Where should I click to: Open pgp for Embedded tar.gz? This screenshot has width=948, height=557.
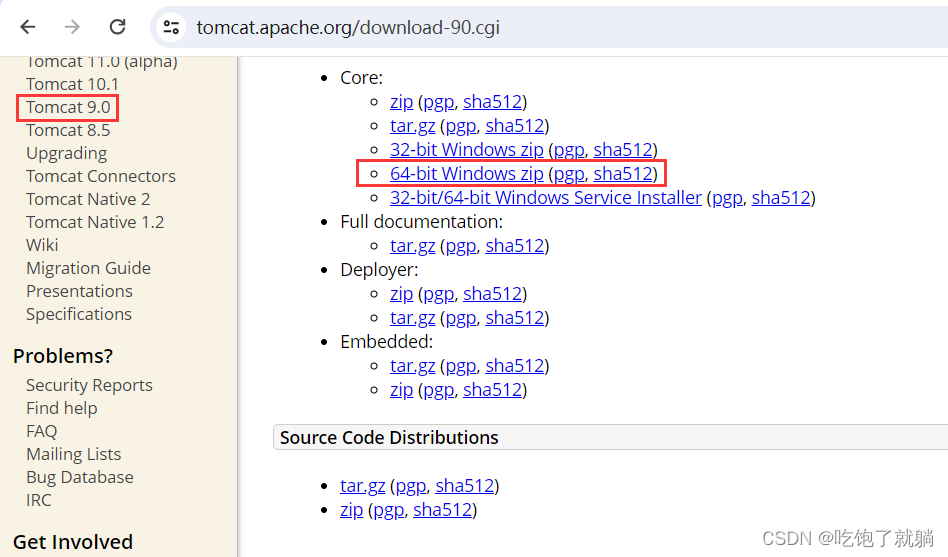pyautogui.click(x=461, y=366)
